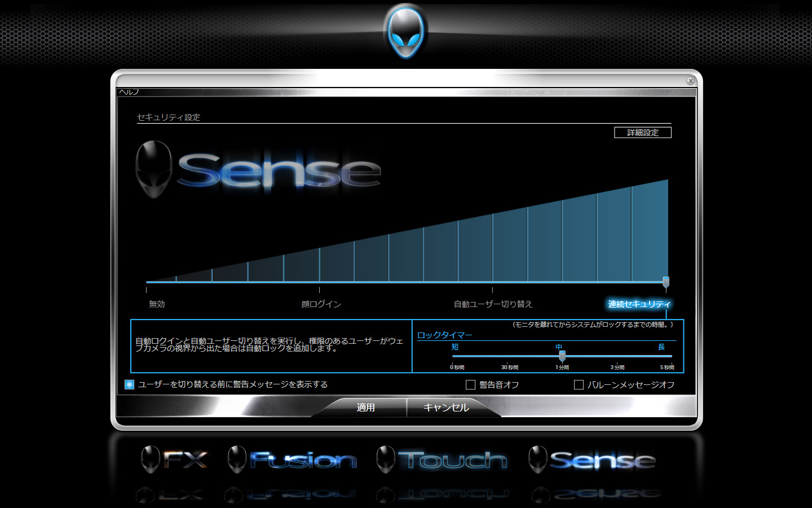
Task: Select the 連続セキュリティ security level label
Action: click(x=639, y=304)
